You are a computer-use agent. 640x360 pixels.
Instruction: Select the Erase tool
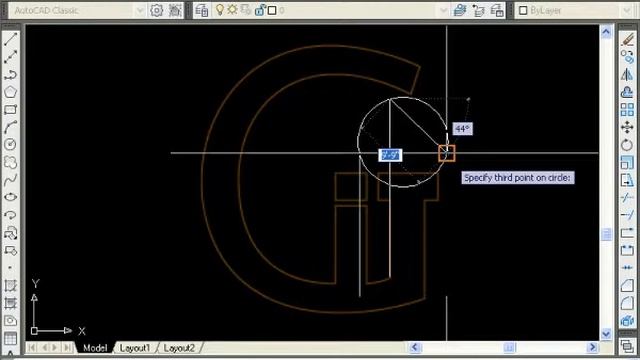click(627, 39)
